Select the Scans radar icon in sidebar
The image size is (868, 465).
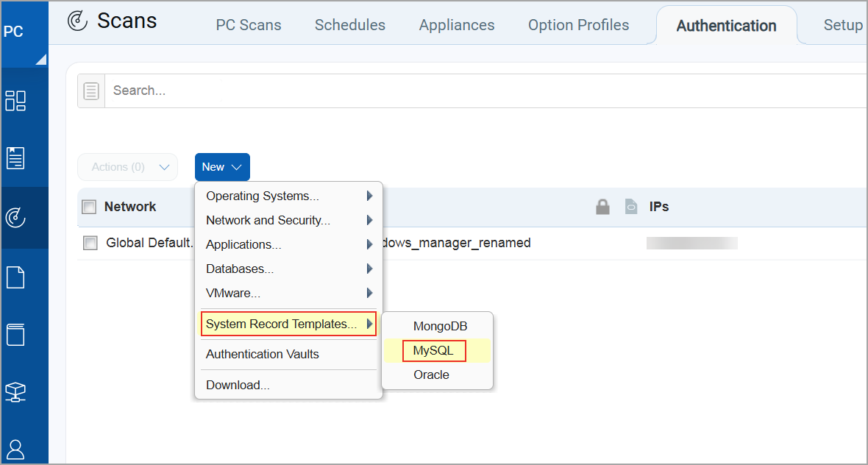pyautogui.click(x=15, y=217)
